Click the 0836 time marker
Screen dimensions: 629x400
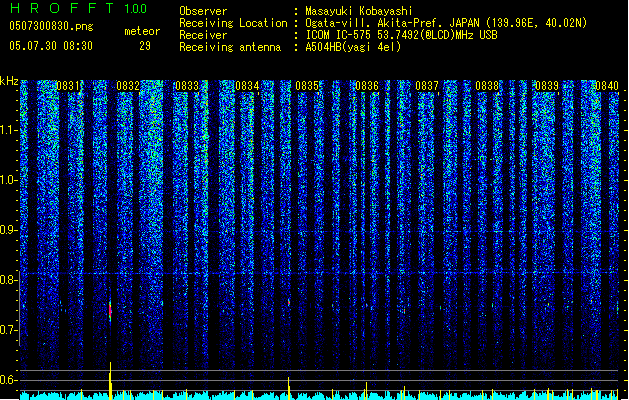[x=367, y=86]
